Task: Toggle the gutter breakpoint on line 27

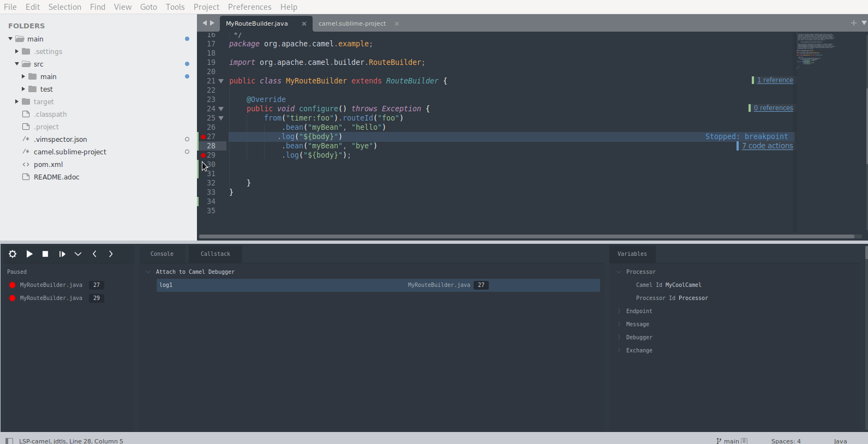Action: pos(203,137)
